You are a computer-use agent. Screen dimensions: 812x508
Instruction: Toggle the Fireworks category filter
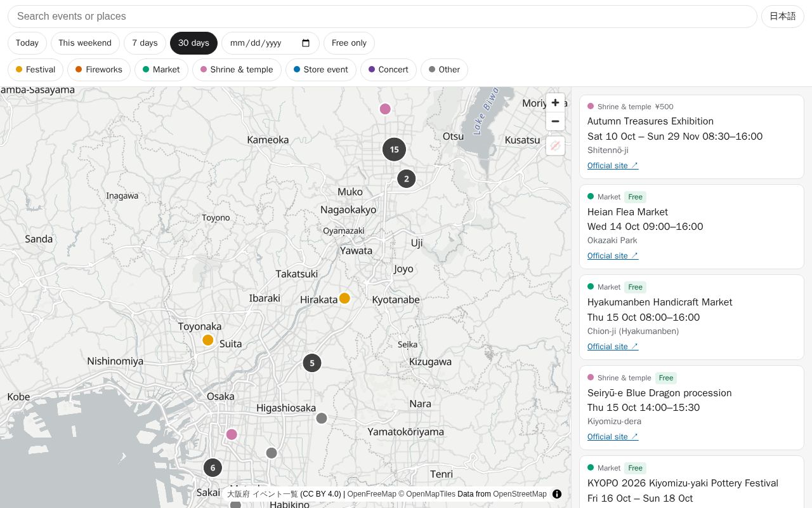coord(99,70)
